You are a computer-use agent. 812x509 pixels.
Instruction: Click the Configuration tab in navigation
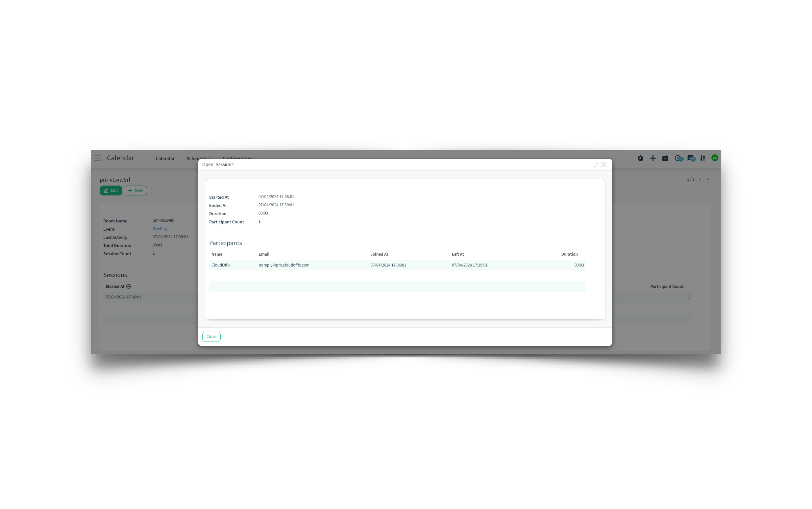point(237,158)
